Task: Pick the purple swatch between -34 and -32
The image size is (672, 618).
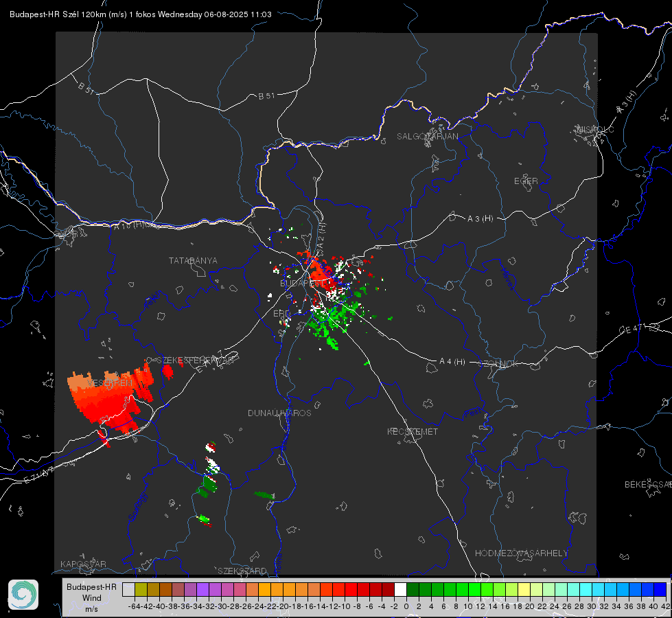Action: coord(202,589)
